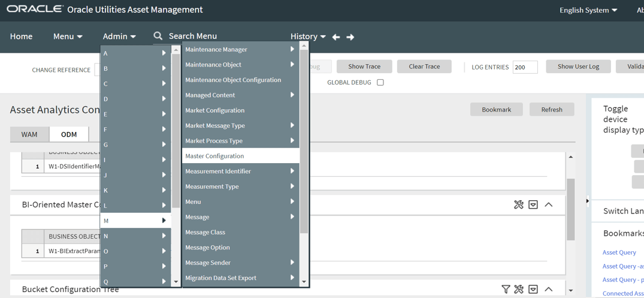Click filter icon in Bucket Configuration Tree zone
644x298 pixels.
click(506, 290)
